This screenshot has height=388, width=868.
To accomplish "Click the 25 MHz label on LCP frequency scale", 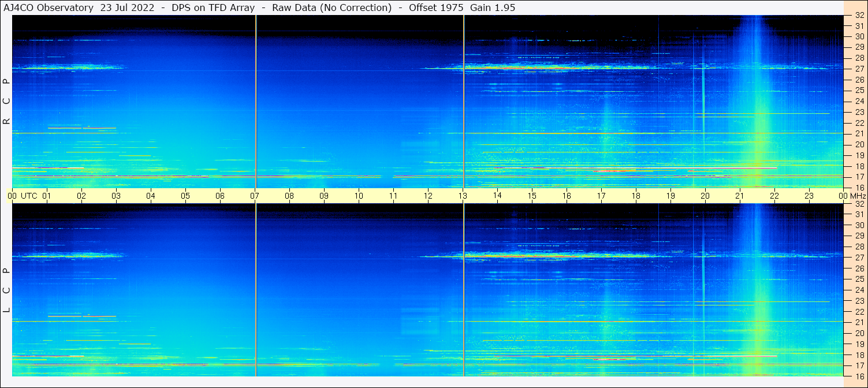I will (859, 279).
